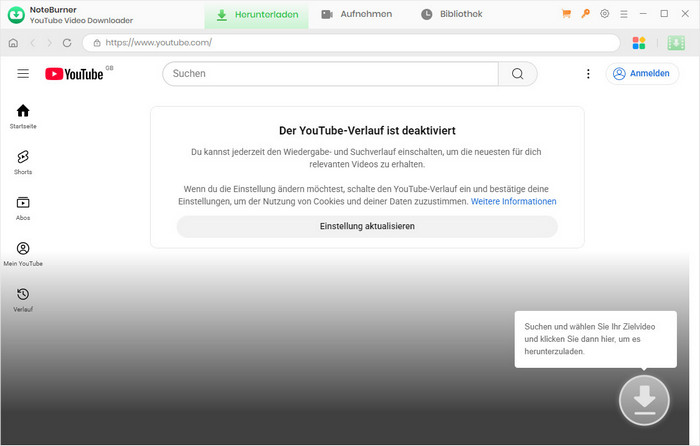Maximize the NoteBurner window
This screenshot has width=700, height=446.
coord(664,14)
